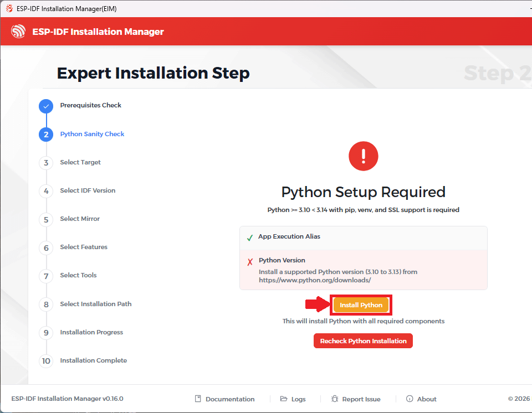Select the Select Features step label
The height and width of the screenshot is (413, 532).
pyautogui.click(x=84, y=247)
